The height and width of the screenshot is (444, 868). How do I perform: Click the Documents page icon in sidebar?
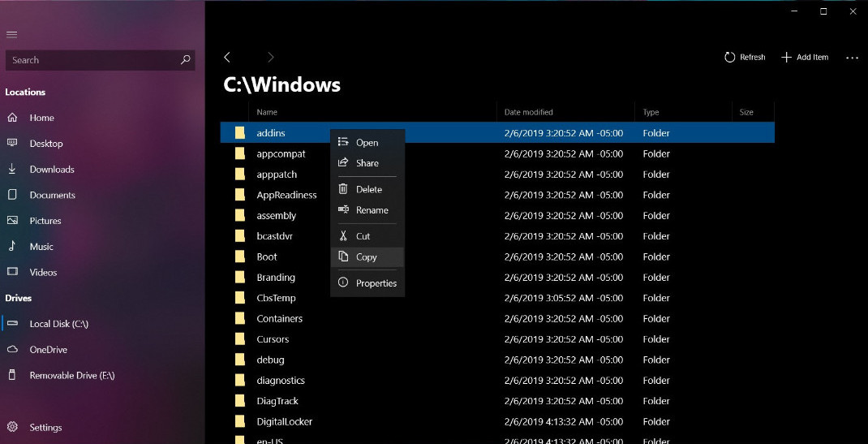click(12, 195)
